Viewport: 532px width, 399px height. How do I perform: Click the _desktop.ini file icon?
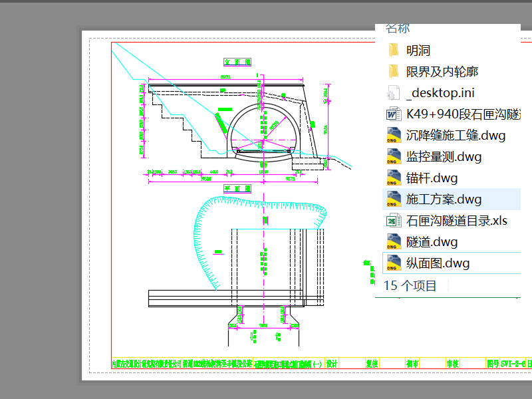click(393, 92)
